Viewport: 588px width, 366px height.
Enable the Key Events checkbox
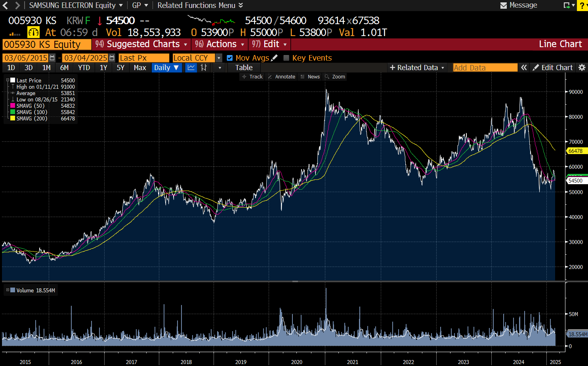(286, 58)
